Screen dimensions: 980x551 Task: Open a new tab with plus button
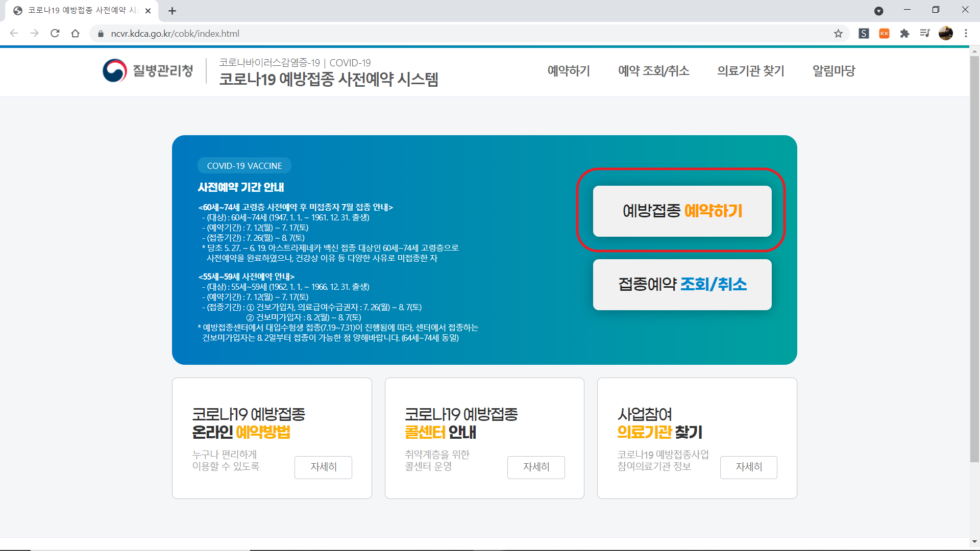coord(172,11)
